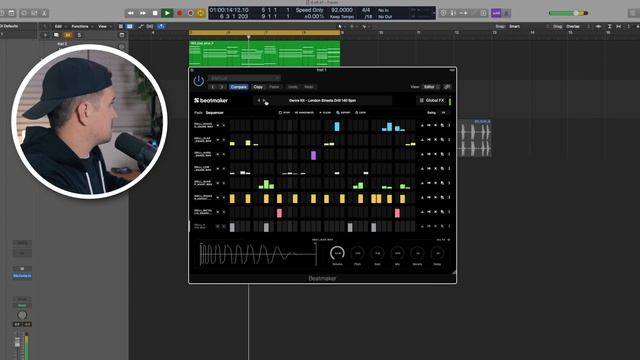
Task: Toggle the purple count-in button
Action: point(496,13)
